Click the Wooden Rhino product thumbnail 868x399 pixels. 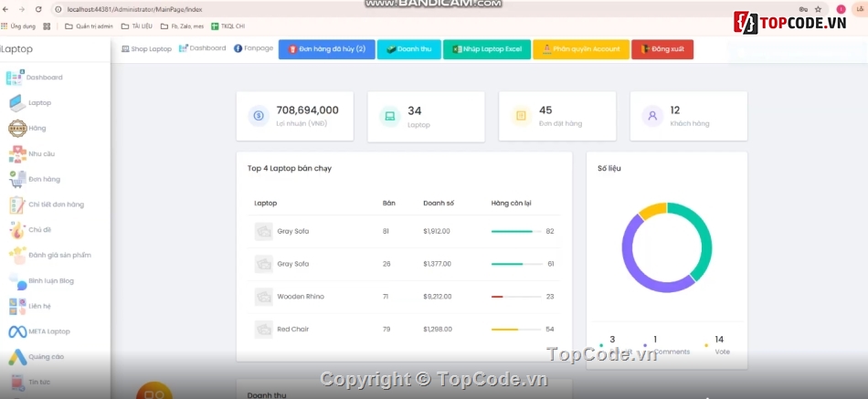click(x=263, y=297)
